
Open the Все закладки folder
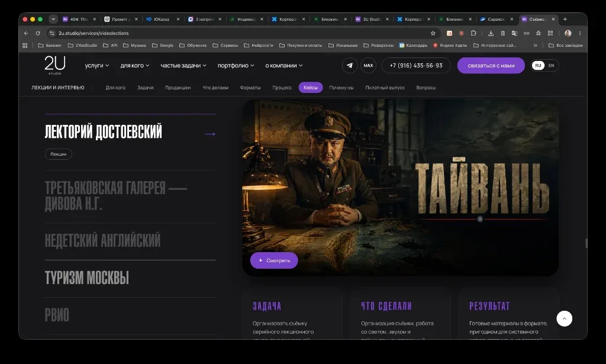(566, 45)
